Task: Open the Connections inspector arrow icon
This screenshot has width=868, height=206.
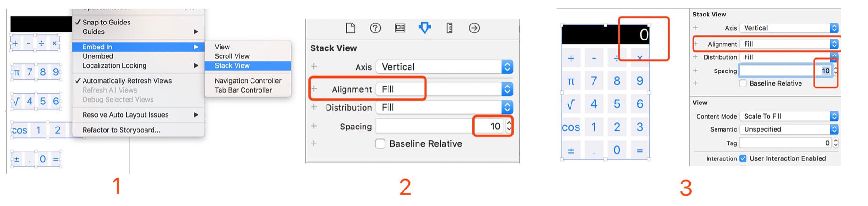Action: click(474, 28)
